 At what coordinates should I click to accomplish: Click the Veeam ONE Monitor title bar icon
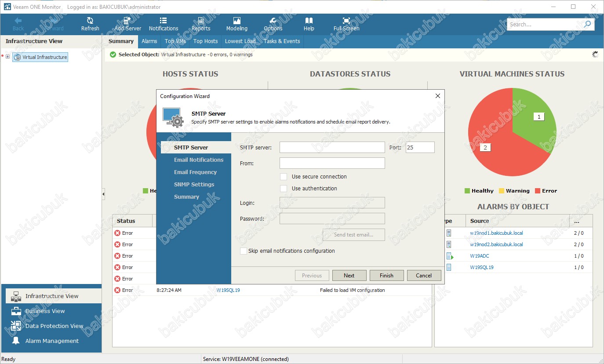[7, 7]
